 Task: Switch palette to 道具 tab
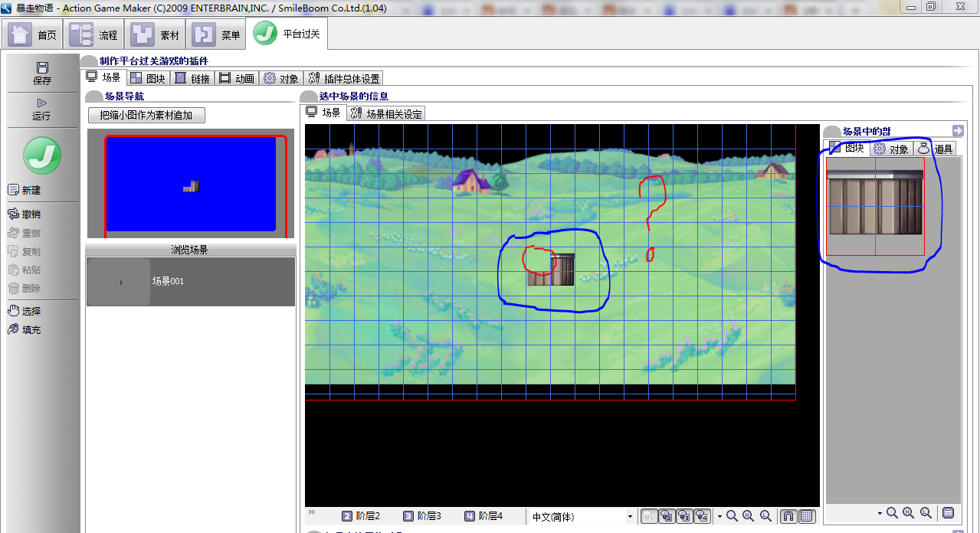[x=935, y=149]
